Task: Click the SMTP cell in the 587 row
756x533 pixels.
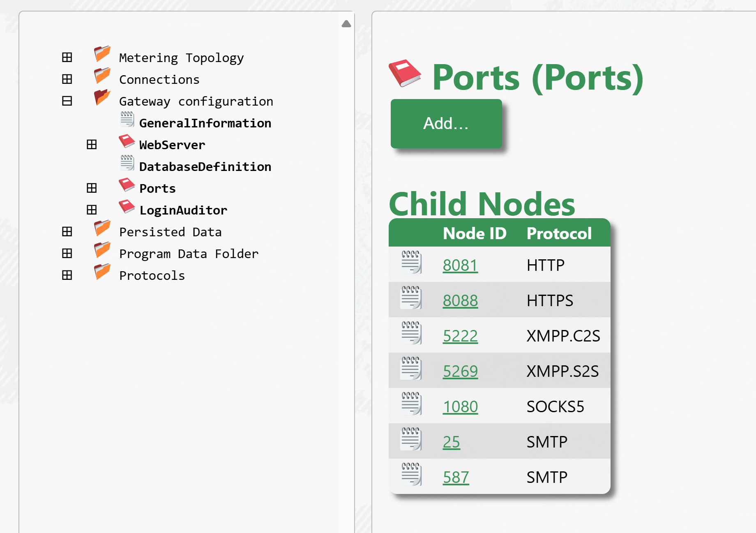Action: tap(547, 478)
